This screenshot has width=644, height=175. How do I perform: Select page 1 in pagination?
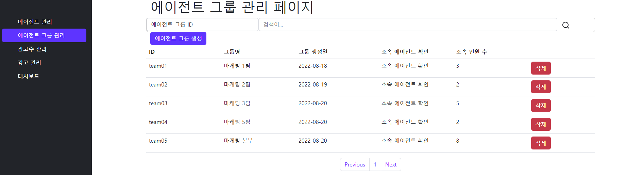point(375,164)
